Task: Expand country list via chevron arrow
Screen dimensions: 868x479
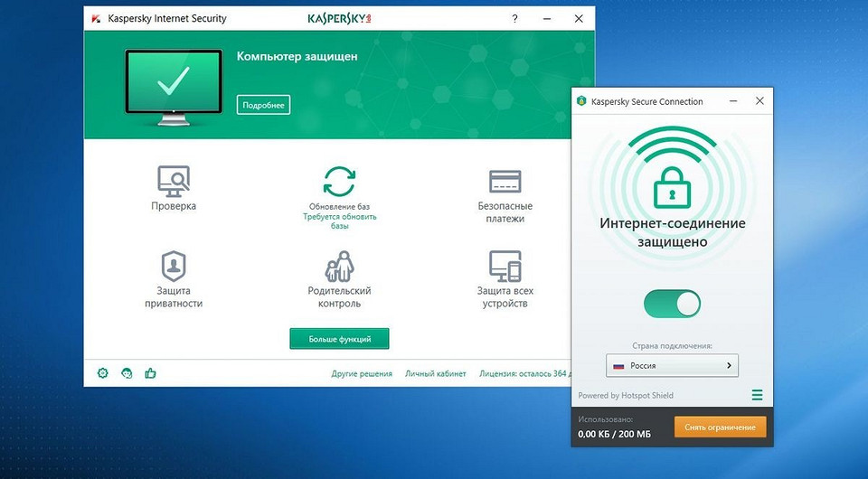Action: pos(729,366)
